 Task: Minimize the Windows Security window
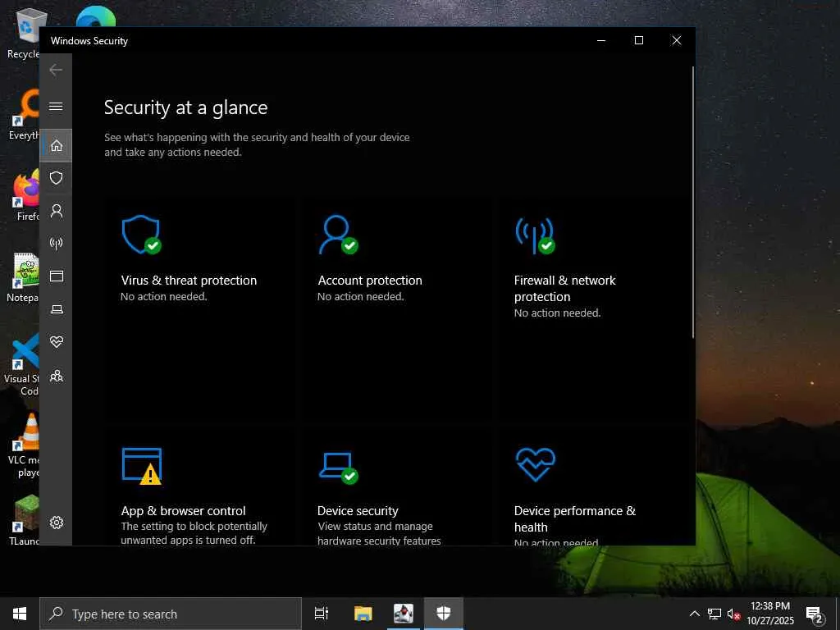(601, 41)
